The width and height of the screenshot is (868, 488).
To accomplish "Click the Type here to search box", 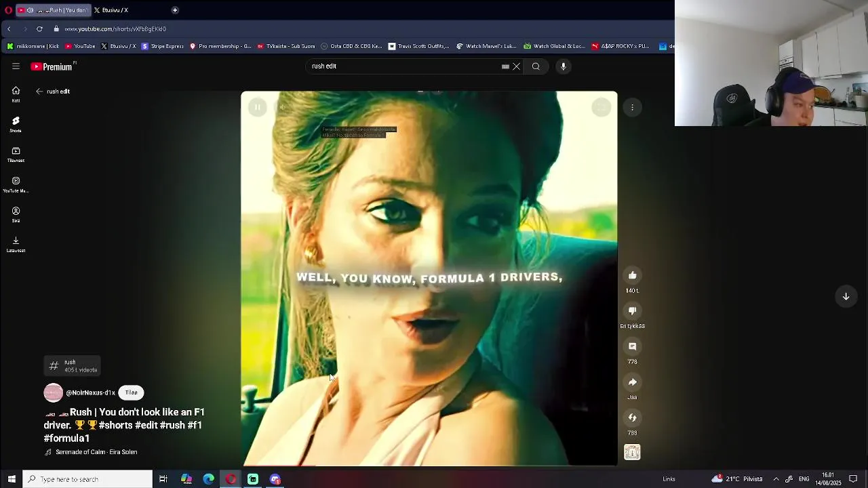I will [x=88, y=479].
